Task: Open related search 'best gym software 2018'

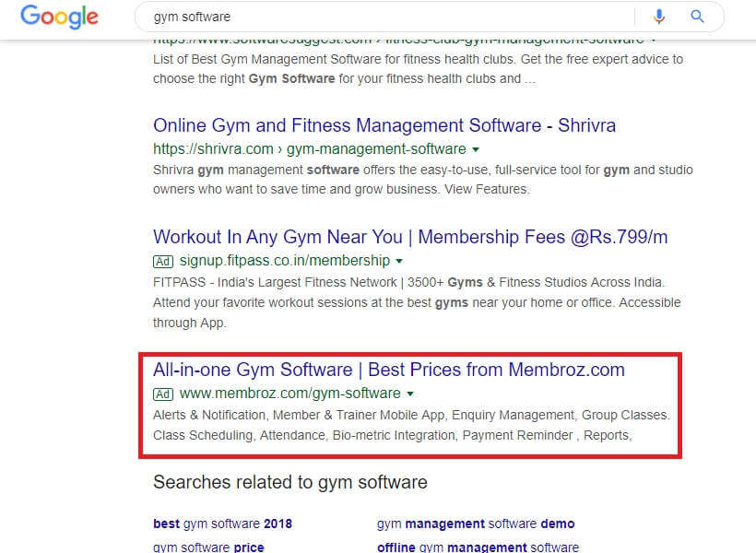Action: coord(222,524)
